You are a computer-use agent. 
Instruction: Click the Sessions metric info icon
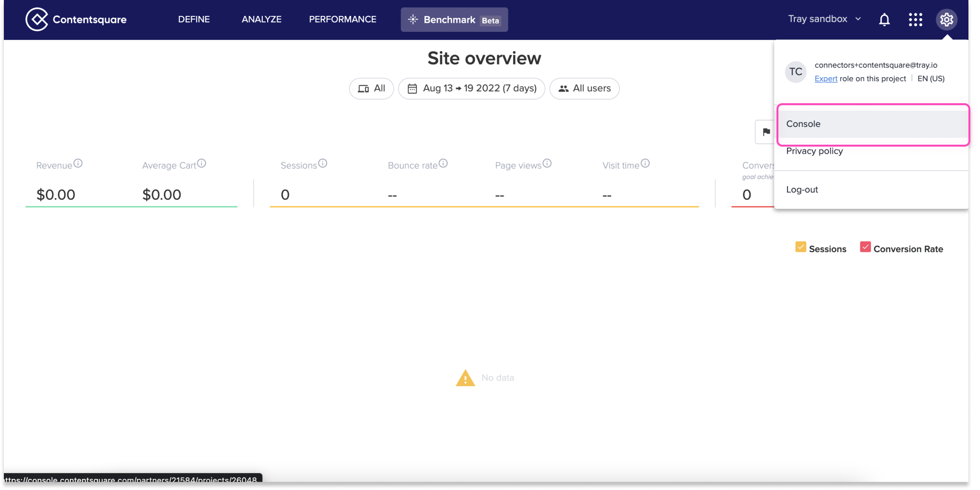[323, 163]
